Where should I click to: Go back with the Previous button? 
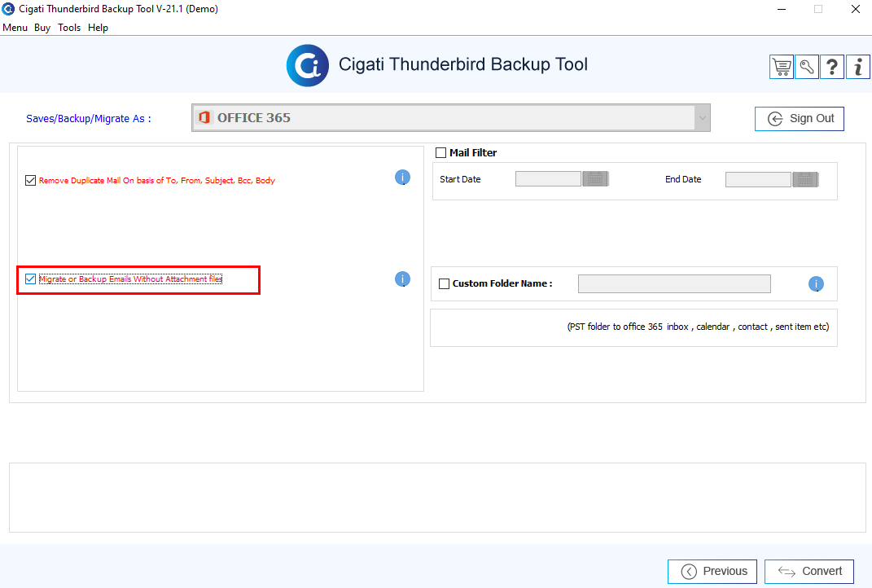tap(712, 572)
